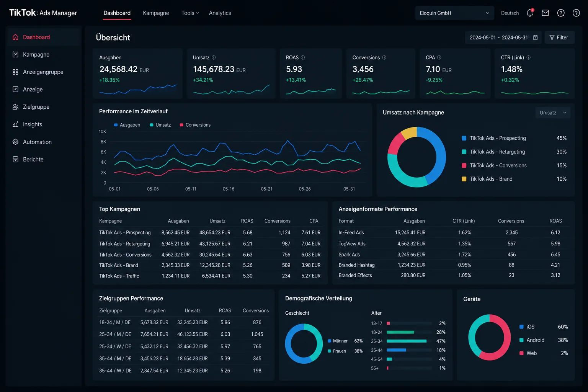Click the 7,654.21 EUR Ausgaben cell
The height and width of the screenshot is (392, 588).
coord(154,335)
